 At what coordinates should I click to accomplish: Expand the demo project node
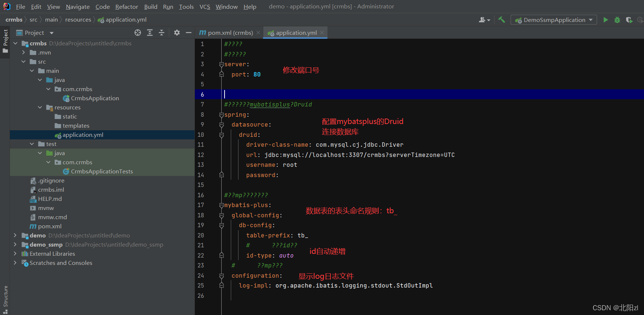[15, 235]
